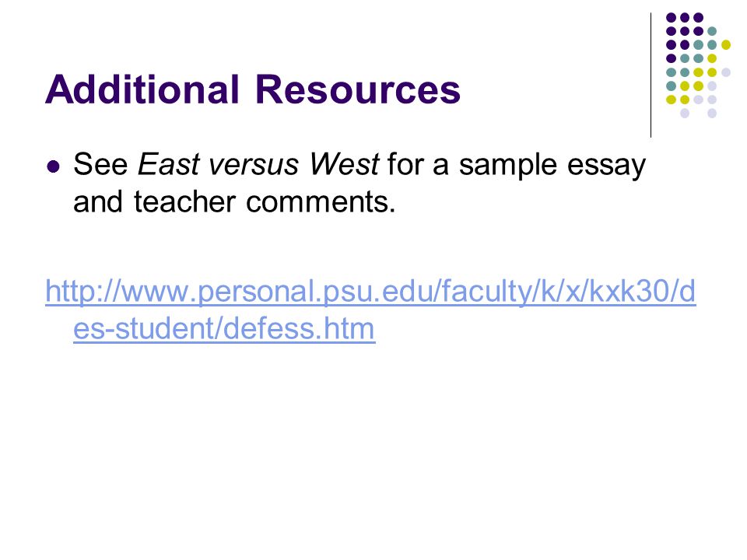Click the lavender dot ending the fifth dot row
The height and width of the screenshot is (560, 747).
pos(725,72)
